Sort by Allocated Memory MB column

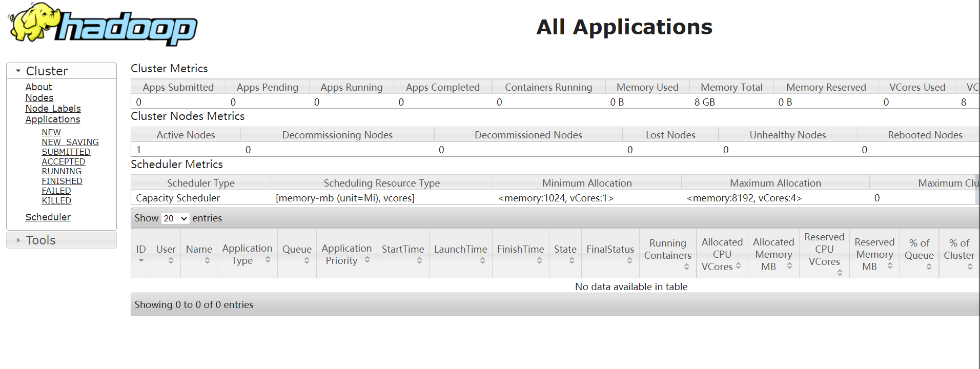773,254
